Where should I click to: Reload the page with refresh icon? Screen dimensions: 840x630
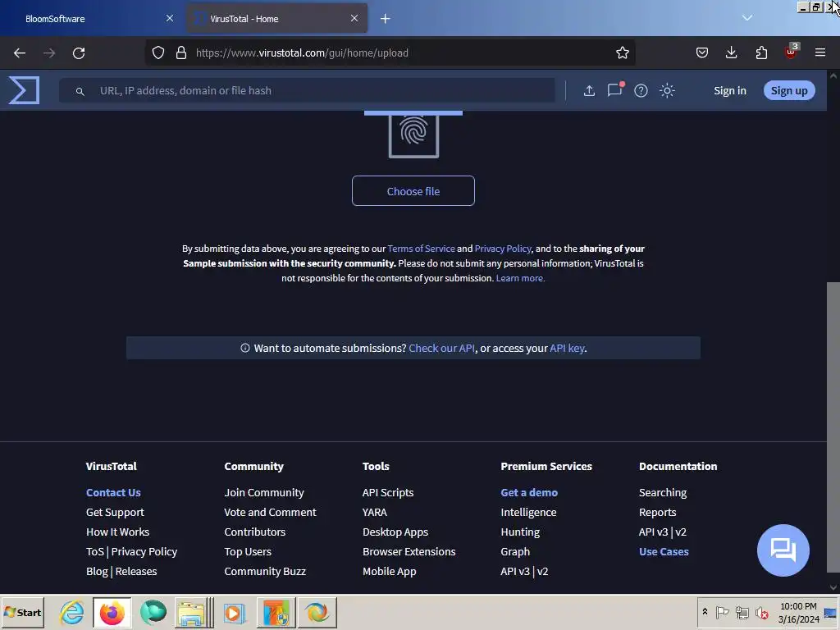[79, 53]
